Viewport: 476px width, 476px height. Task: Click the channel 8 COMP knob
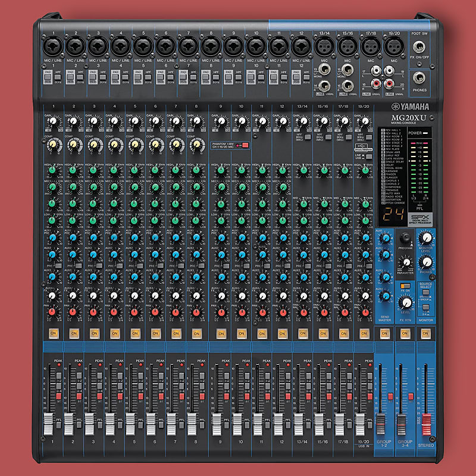click(x=197, y=144)
